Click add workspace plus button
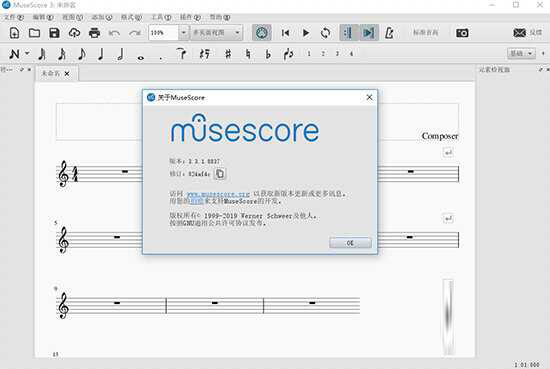The height and width of the screenshot is (369, 550). 543,54
